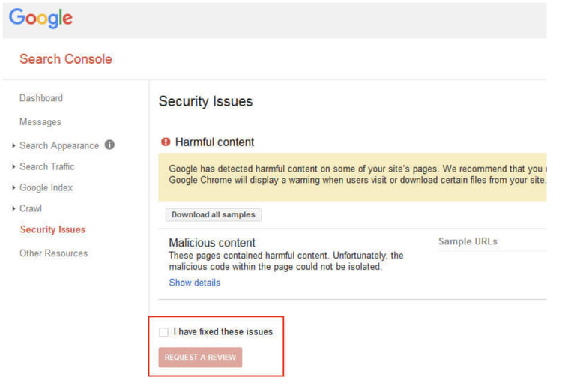This screenshot has height=392, width=562.
Task: Click the info icon beside Search Appearance
Action: coord(109,145)
